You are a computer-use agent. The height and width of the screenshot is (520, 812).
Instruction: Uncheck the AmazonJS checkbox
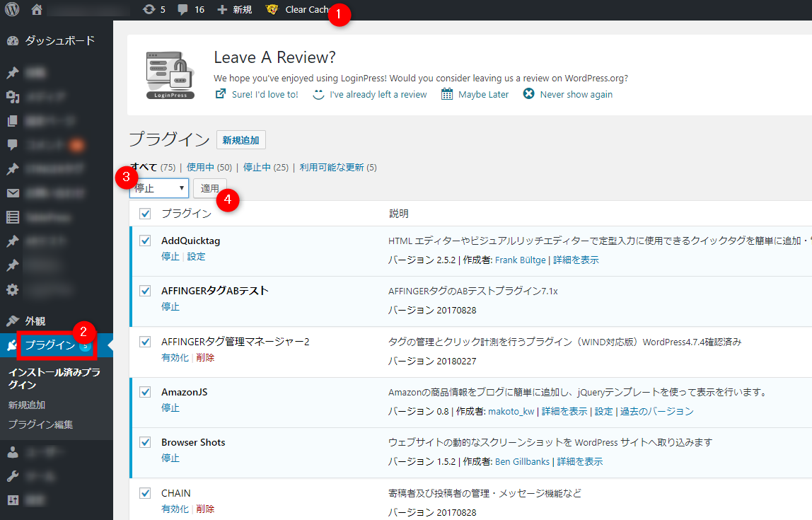pos(145,392)
